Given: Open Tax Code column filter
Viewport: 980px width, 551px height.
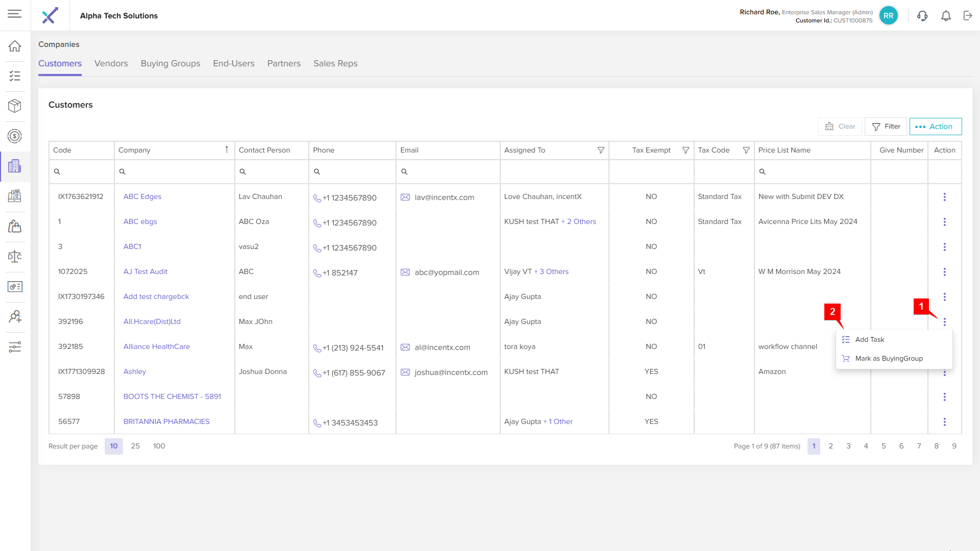Looking at the screenshot, I should [746, 151].
